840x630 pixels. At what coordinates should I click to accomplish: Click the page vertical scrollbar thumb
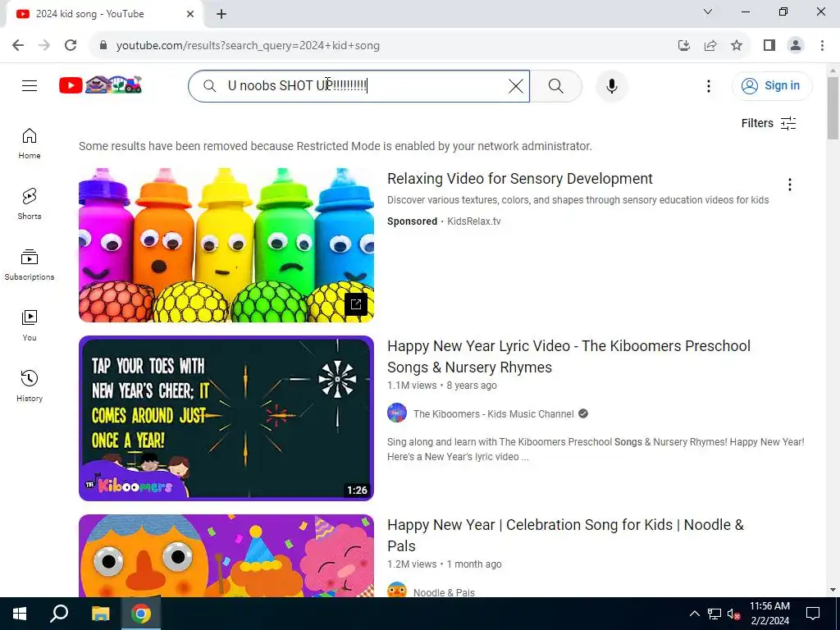click(x=833, y=108)
